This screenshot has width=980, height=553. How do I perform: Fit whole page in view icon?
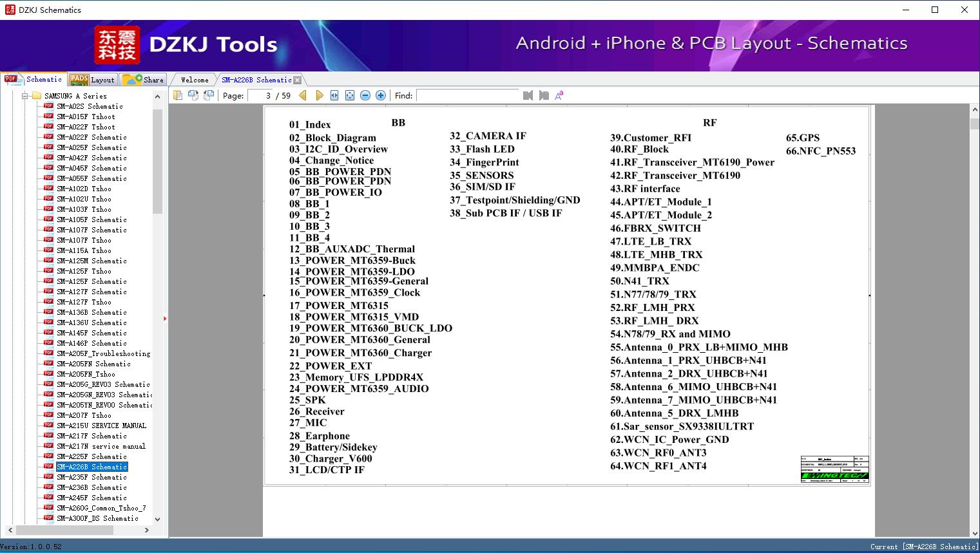(x=350, y=95)
